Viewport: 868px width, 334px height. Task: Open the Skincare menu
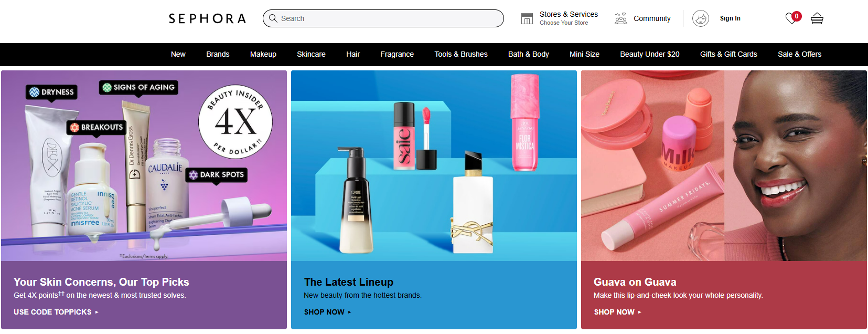click(311, 54)
